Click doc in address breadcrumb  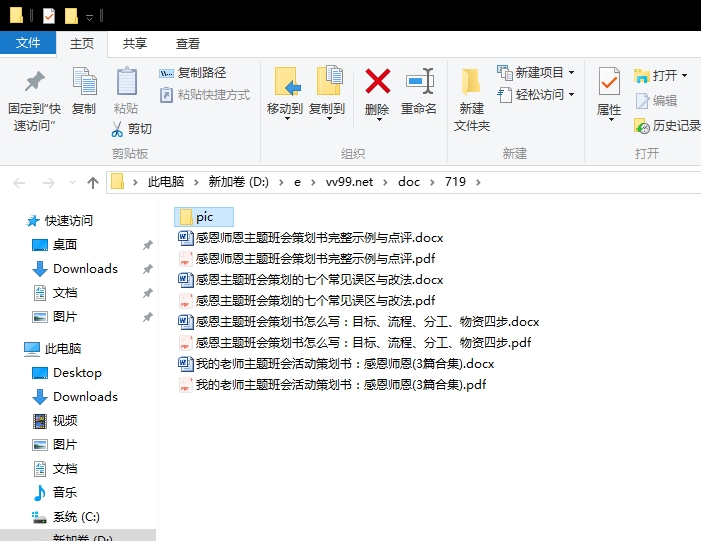click(409, 182)
